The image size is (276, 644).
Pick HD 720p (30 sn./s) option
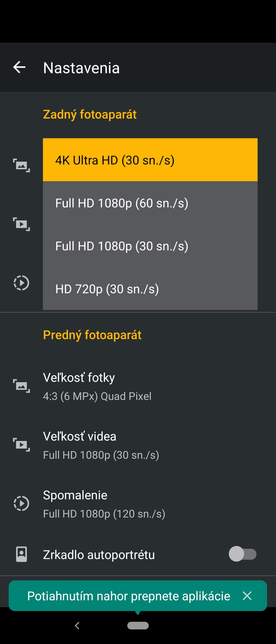click(x=150, y=289)
